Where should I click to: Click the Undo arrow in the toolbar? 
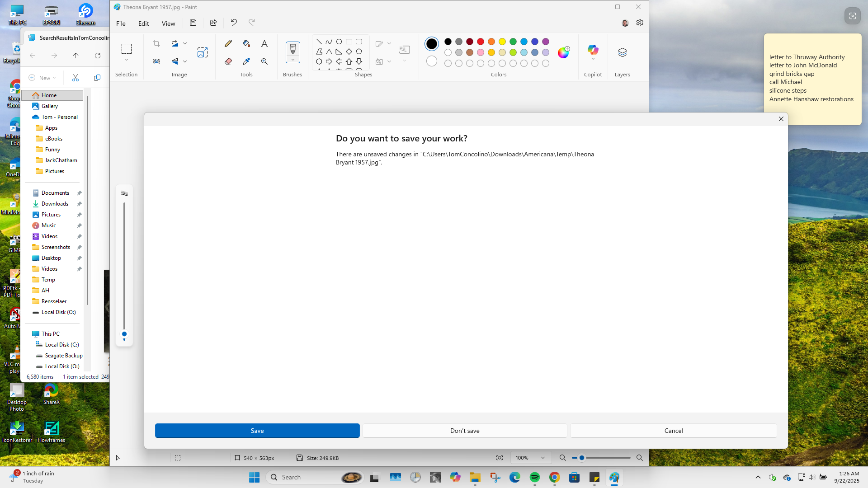(234, 23)
